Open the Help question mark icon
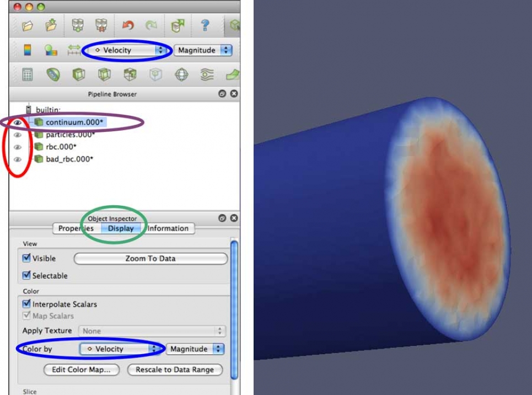The height and width of the screenshot is (395, 532). point(205,25)
